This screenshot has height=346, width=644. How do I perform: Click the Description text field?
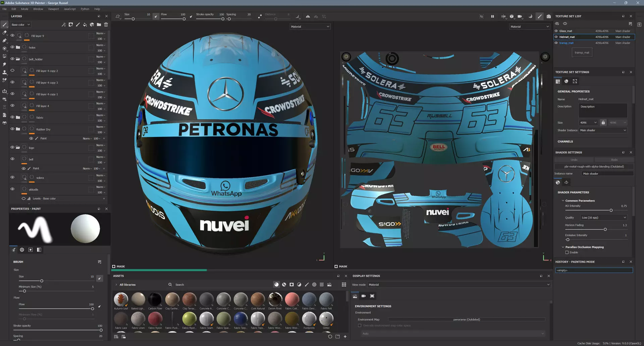point(603,110)
